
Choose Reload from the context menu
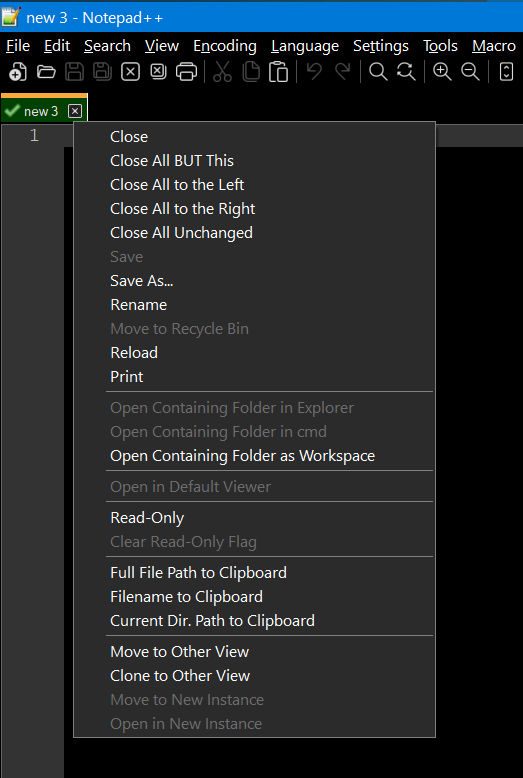coord(255,353)
